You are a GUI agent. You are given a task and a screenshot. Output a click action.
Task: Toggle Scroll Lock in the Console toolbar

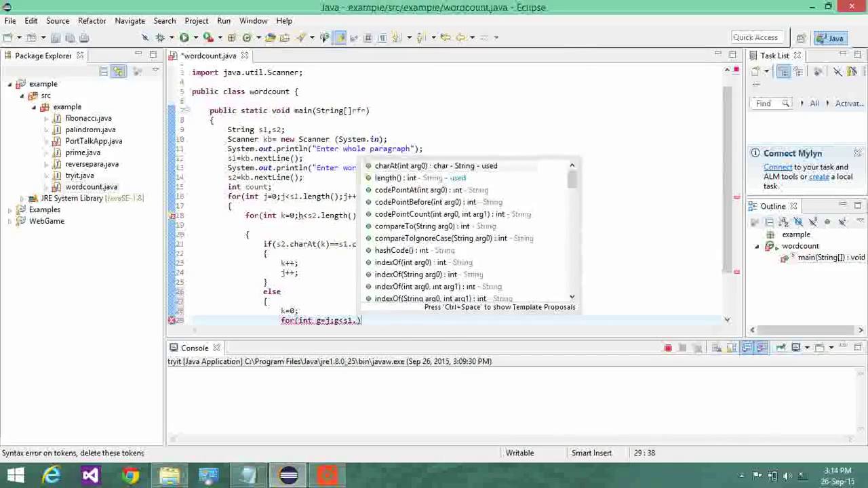(x=732, y=348)
